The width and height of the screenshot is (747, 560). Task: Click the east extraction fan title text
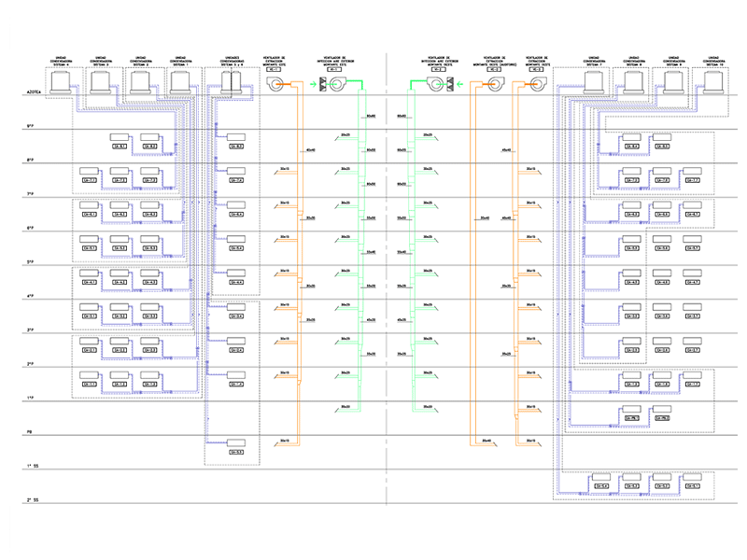(x=277, y=59)
